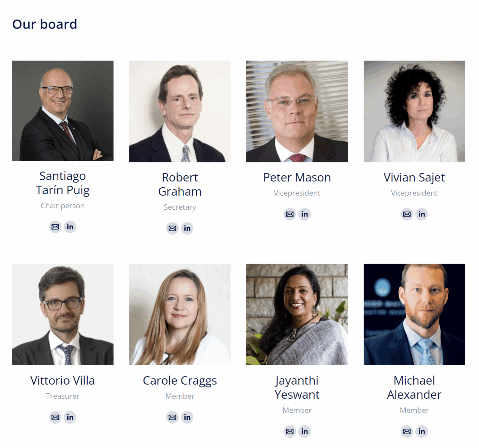The image size is (479, 448).
Task: Open Vivian Sajet's portrait photo
Action: coord(414,111)
